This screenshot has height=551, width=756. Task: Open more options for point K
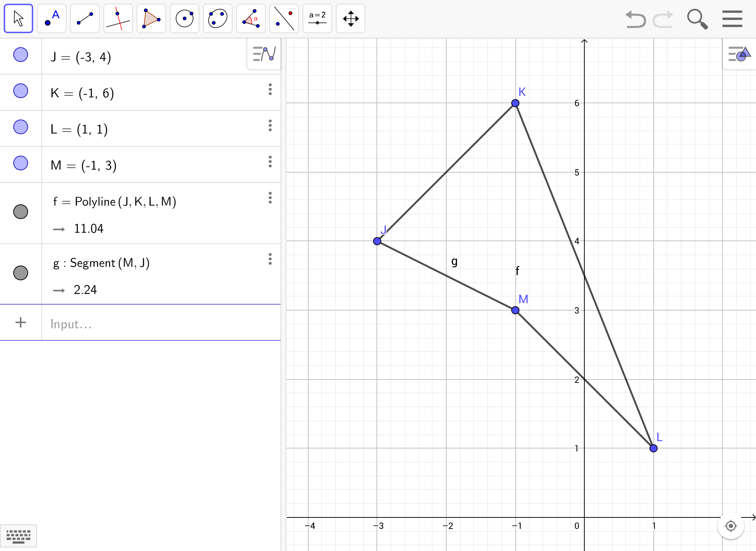point(270,90)
